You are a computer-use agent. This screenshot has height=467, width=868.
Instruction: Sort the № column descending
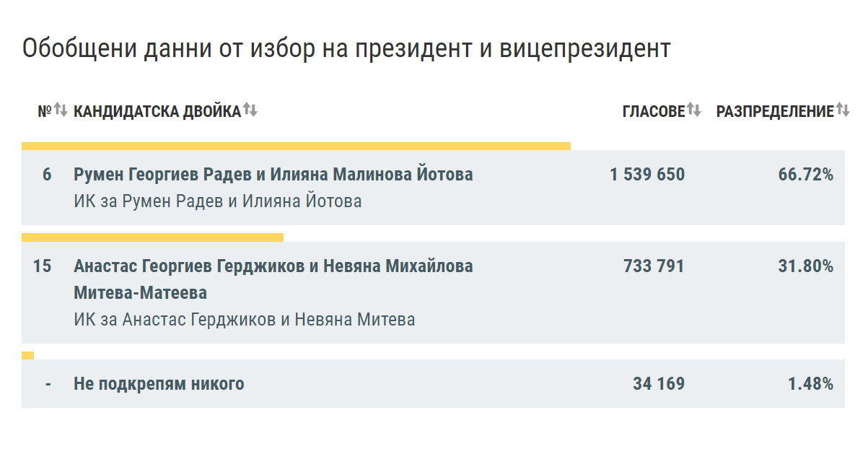click(63, 110)
